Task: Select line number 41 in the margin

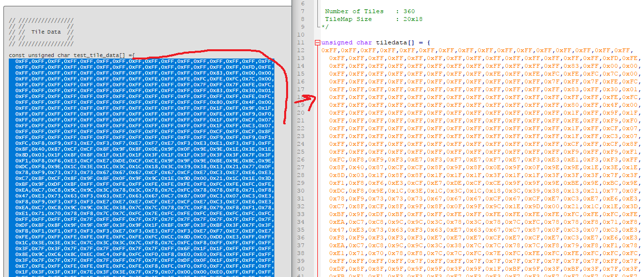Action: [x=301, y=268]
